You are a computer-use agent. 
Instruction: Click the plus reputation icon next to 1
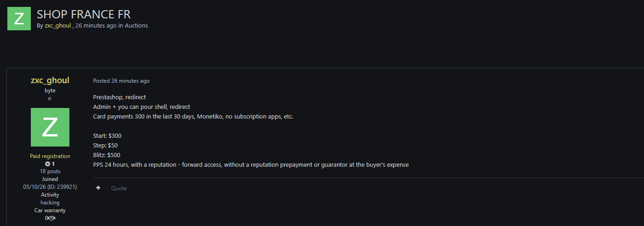point(47,164)
